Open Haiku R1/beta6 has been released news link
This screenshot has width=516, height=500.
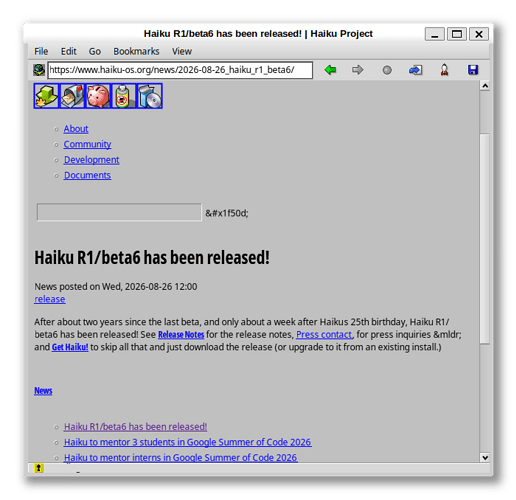[x=135, y=427]
